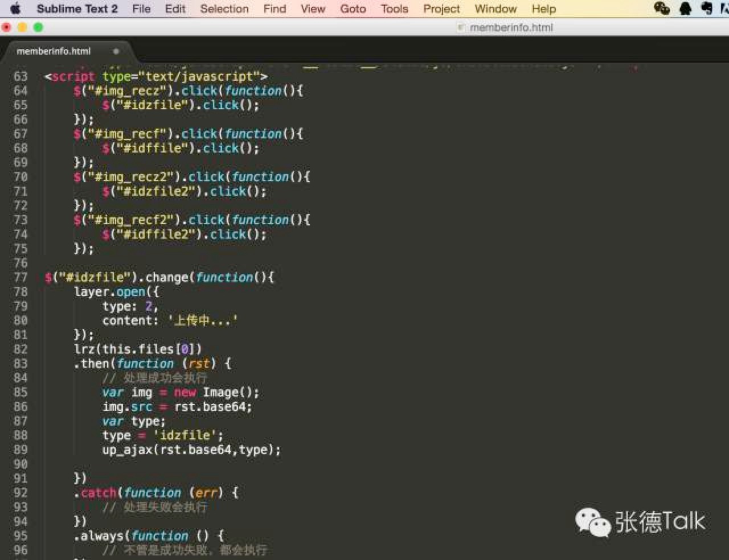Open the Tools menu
Screen dimensions: 729x560
[x=394, y=9]
